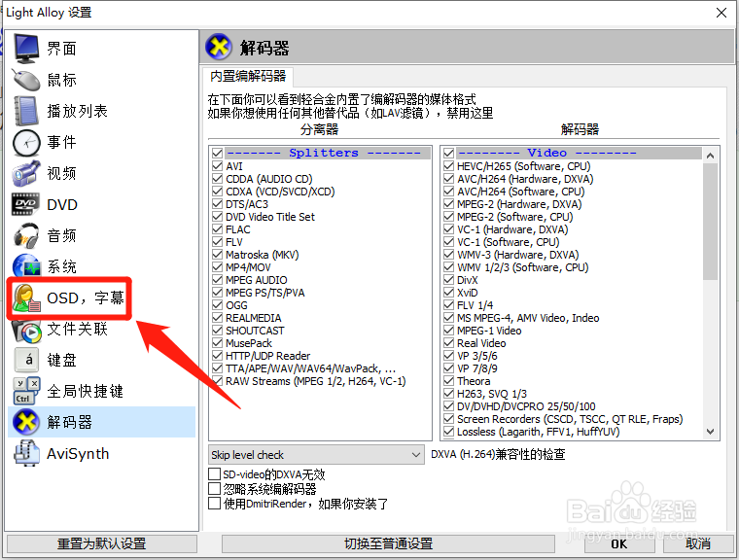Disable WMV-3 (Hardware, DXVA) decoder

448,255
